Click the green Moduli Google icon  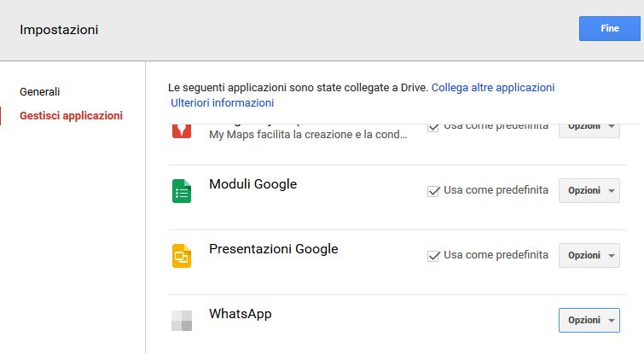pos(181,191)
